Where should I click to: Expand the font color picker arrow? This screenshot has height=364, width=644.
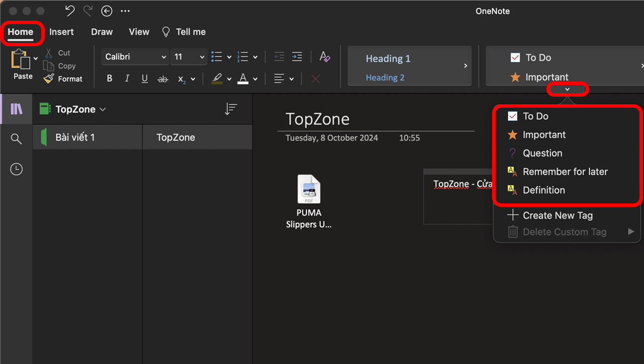pyautogui.click(x=255, y=79)
